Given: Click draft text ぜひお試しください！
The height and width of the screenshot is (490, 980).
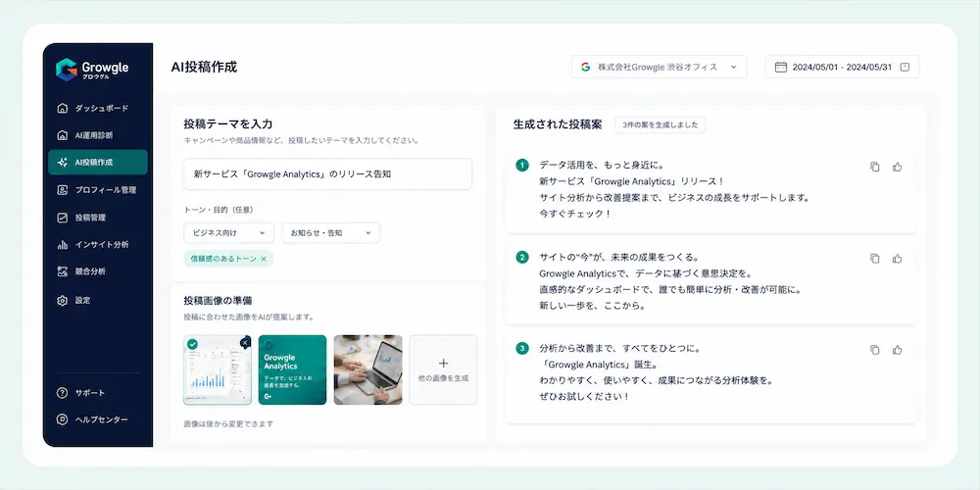Looking at the screenshot, I should point(584,397).
